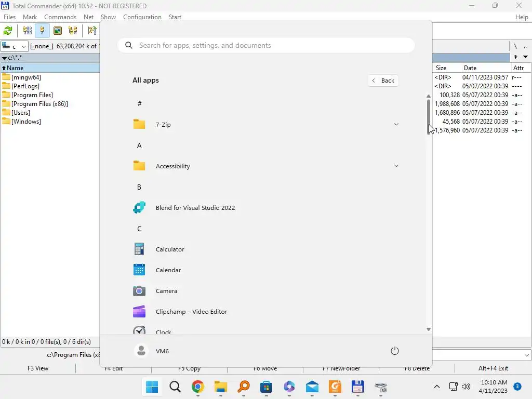The height and width of the screenshot is (399, 532).
Task: Open the Commands menu
Action: pos(60,17)
